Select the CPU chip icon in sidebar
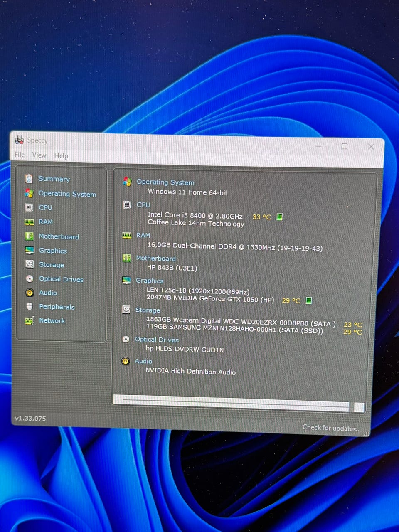This screenshot has height=532, width=399. click(29, 207)
